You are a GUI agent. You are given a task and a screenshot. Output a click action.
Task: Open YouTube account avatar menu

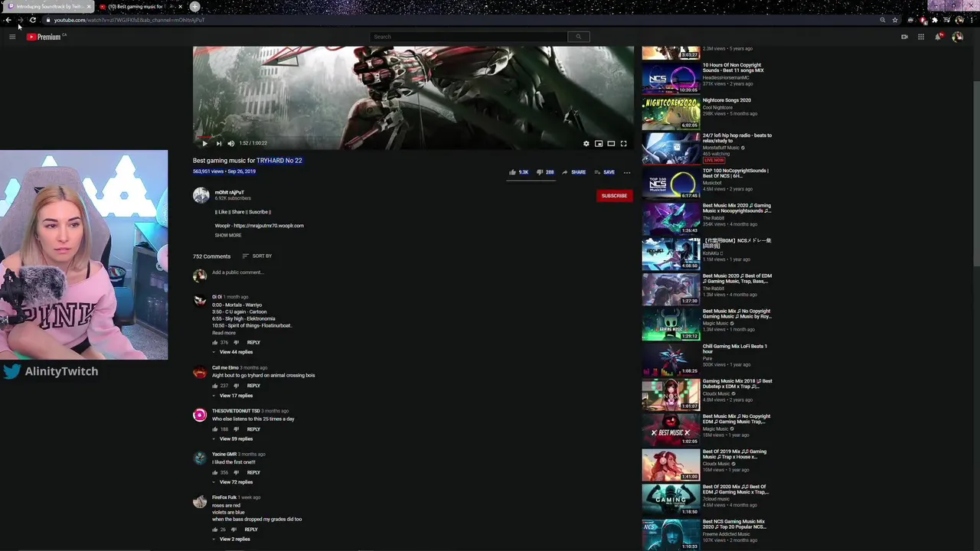957,37
